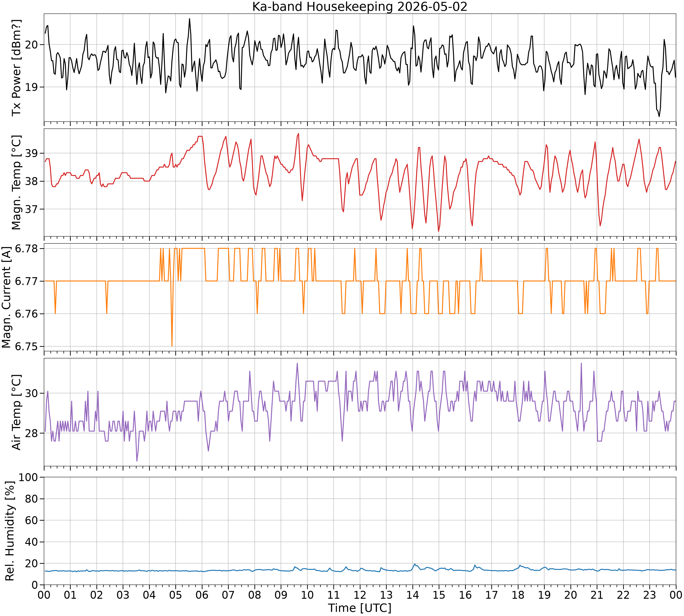
Task: Click the 18 hour tick label
Action: (x=518, y=595)
